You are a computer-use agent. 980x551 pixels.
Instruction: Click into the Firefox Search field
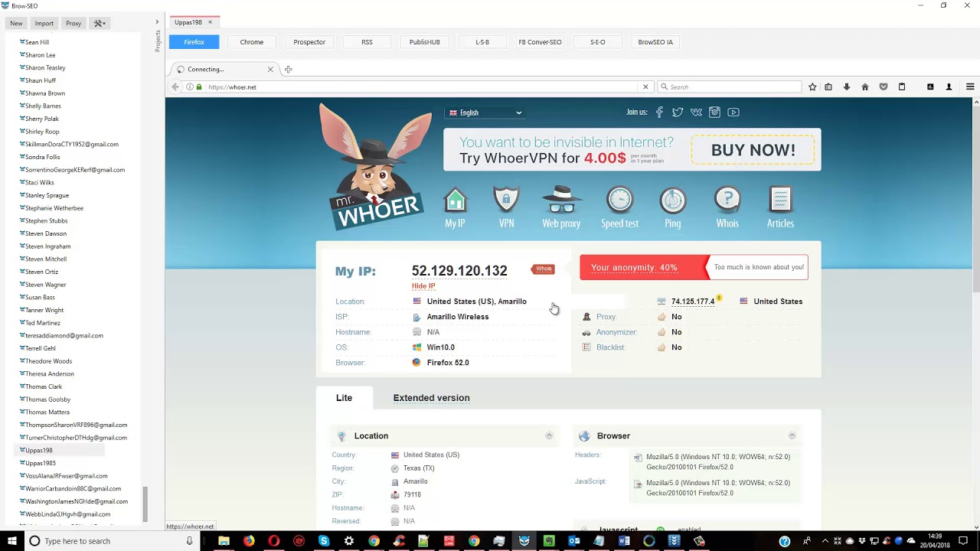pos(729,87)
